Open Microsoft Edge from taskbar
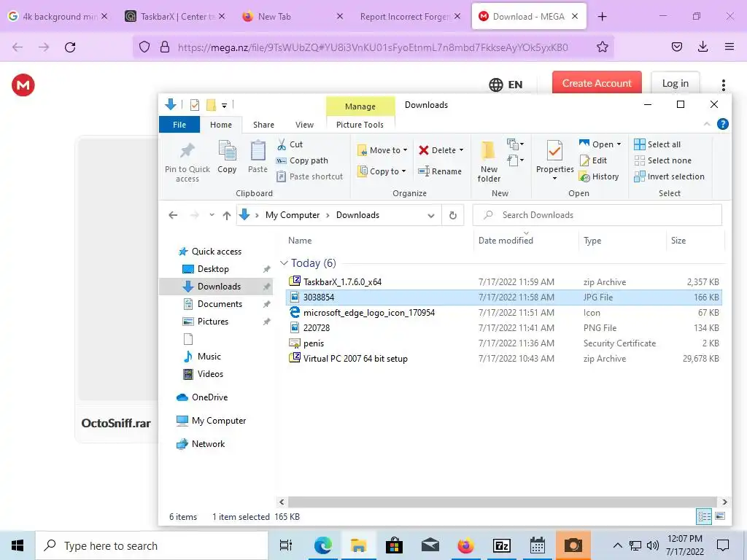 (x=323, y=545)
